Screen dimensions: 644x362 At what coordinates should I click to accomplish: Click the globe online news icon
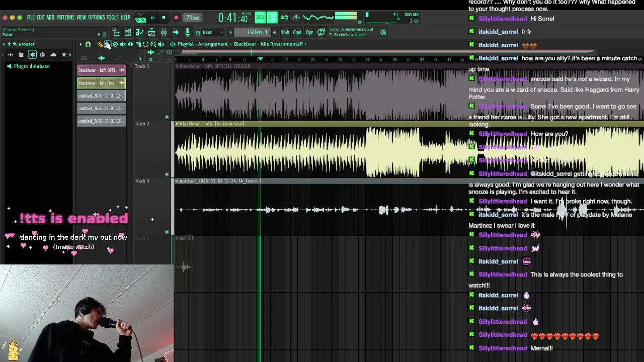tap(383, 32)
